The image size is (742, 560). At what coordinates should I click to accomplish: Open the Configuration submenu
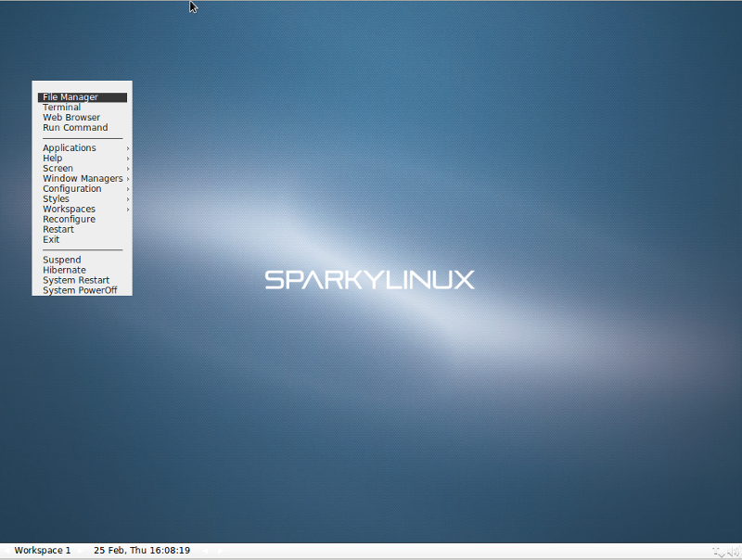(x=83, y=189)
